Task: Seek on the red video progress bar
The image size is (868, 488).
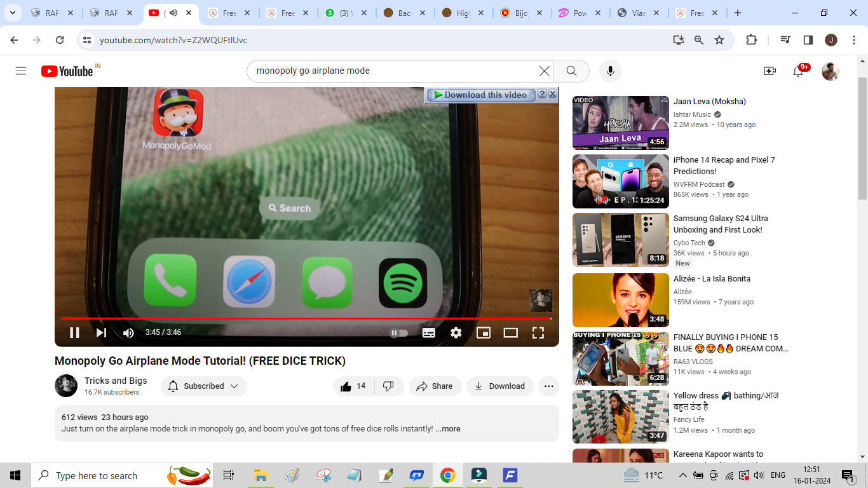Action: point(306,318)
